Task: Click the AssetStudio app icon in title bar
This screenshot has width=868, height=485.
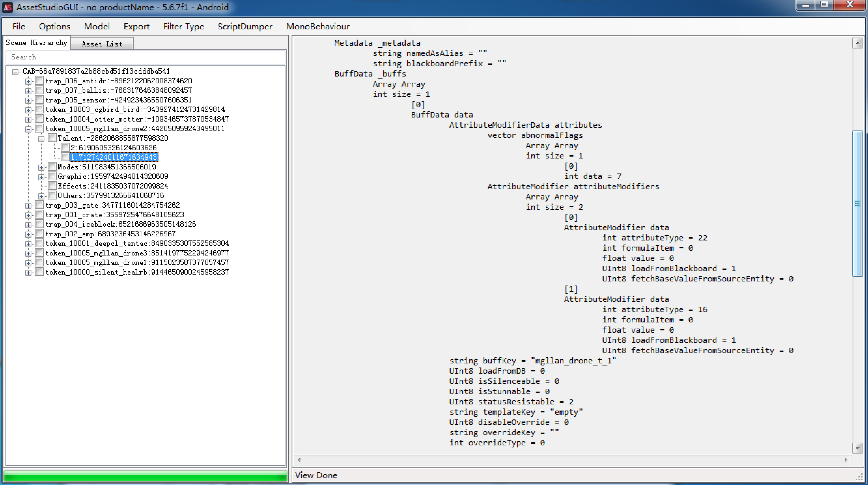Action: 8,7
